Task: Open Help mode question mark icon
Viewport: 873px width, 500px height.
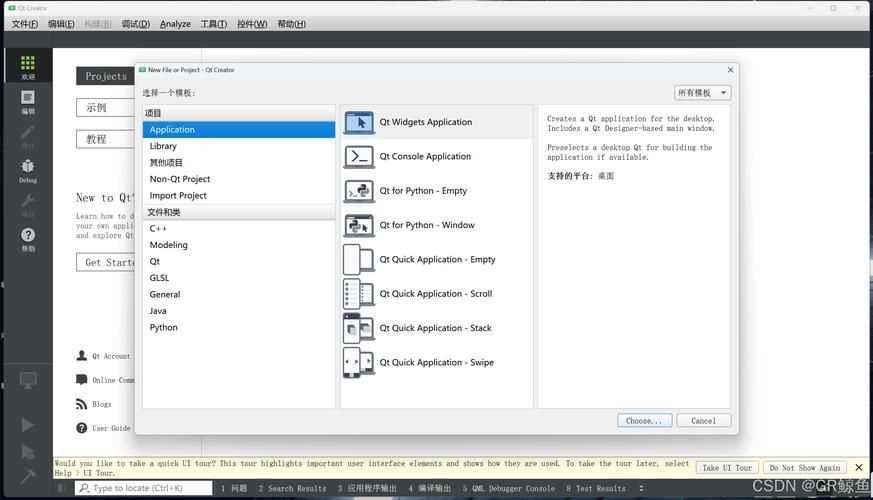Action: tap(27, 239)
